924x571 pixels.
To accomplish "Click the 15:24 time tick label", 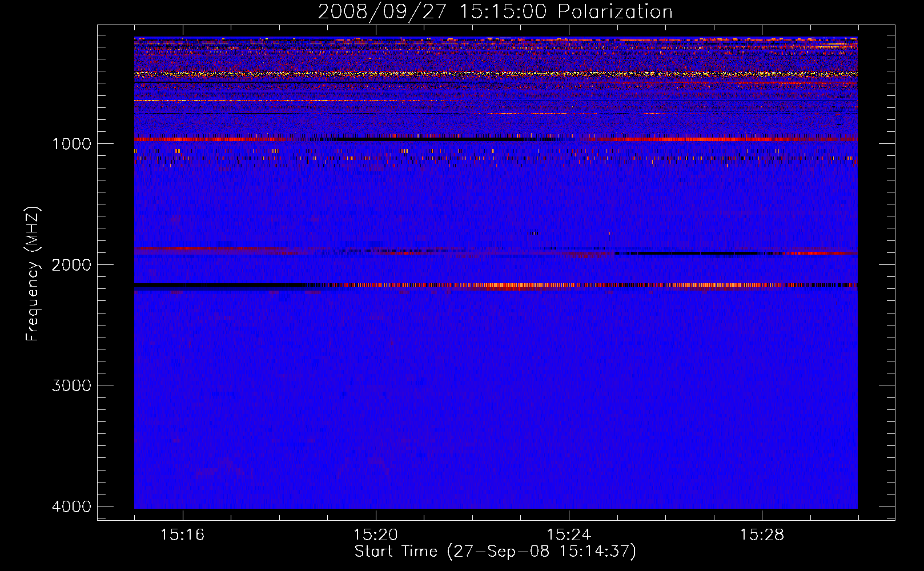I will coord(569,534).
